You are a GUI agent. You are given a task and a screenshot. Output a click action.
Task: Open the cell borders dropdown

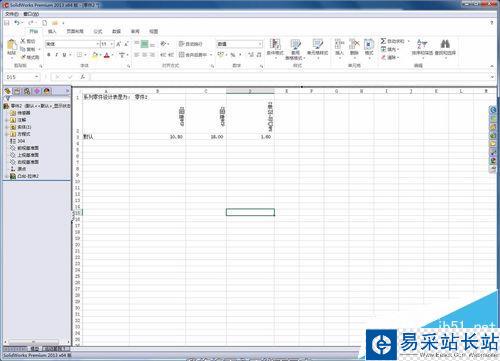[x=86, y=55]
